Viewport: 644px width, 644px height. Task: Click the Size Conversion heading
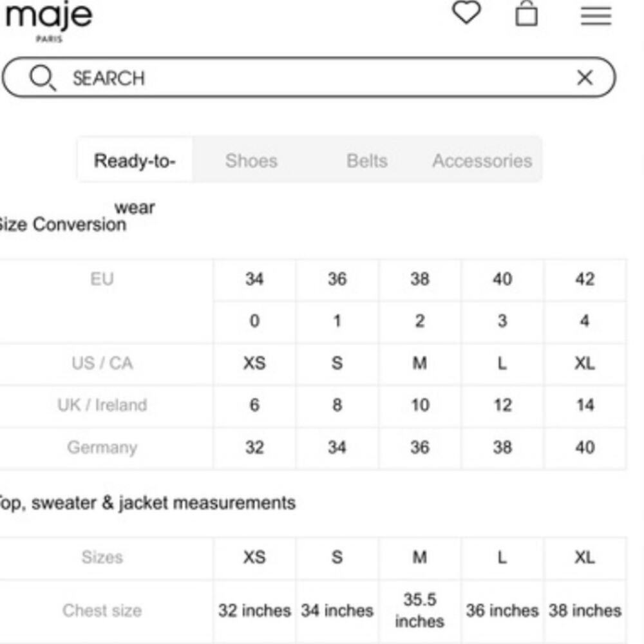click(62, 225)
